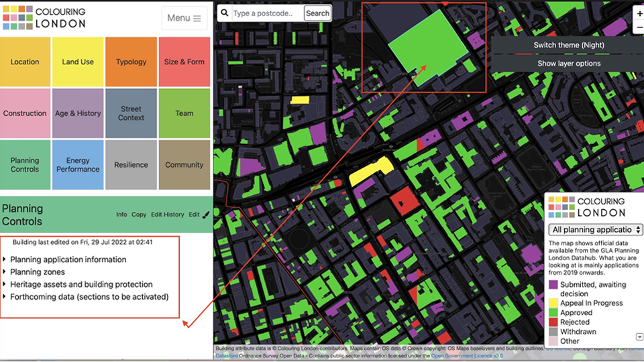Screen dimensions: 644x362
Task: Click the Edit History link
Action: point(167,215)
